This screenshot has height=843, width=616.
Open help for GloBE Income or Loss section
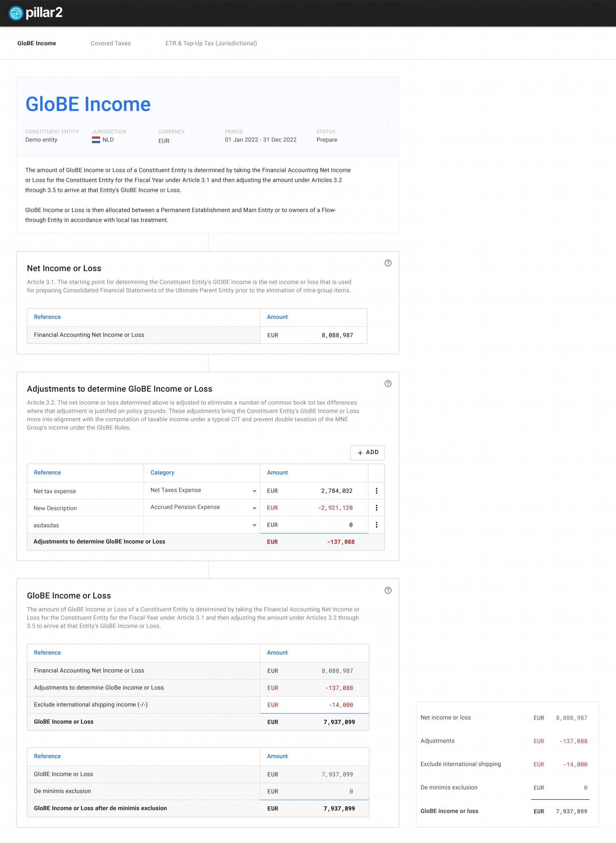387,590
